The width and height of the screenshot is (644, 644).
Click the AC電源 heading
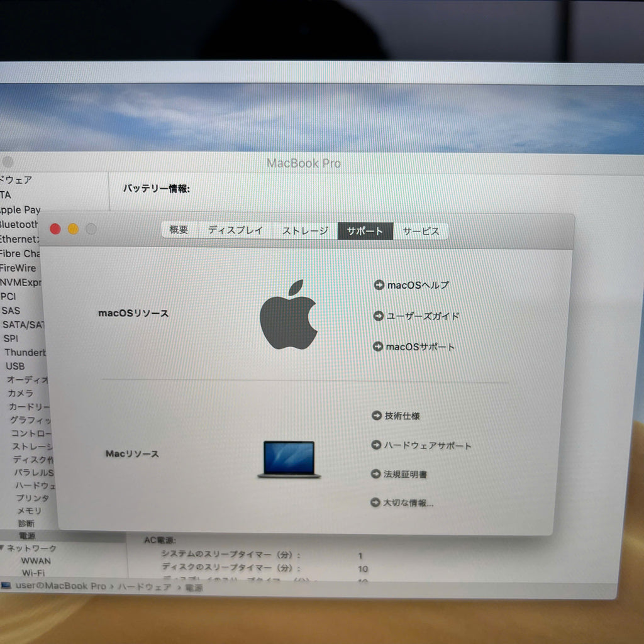click(x=160, y=540)
